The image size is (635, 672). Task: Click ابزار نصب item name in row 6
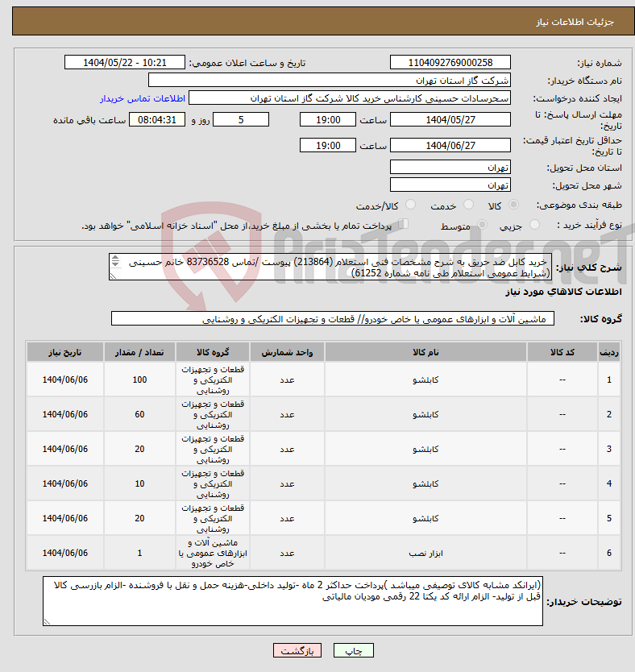pos(425,554)
